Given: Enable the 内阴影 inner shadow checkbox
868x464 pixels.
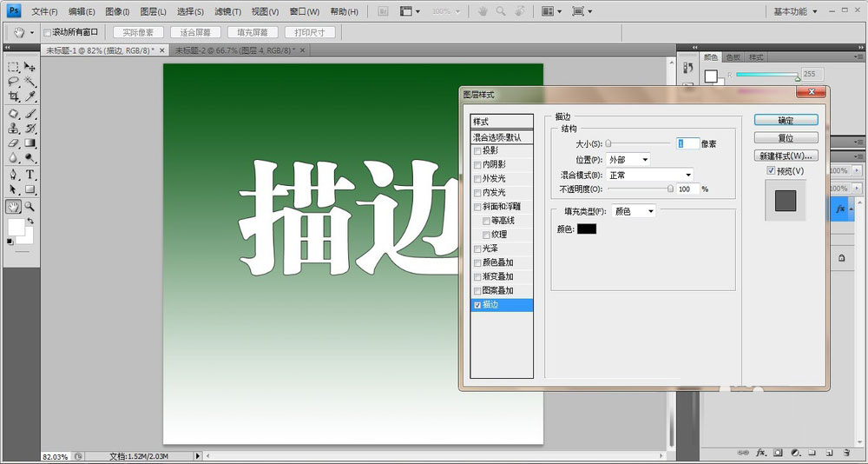Looking at the screenshot, I should pyautogui.click(x=477, y=164).
